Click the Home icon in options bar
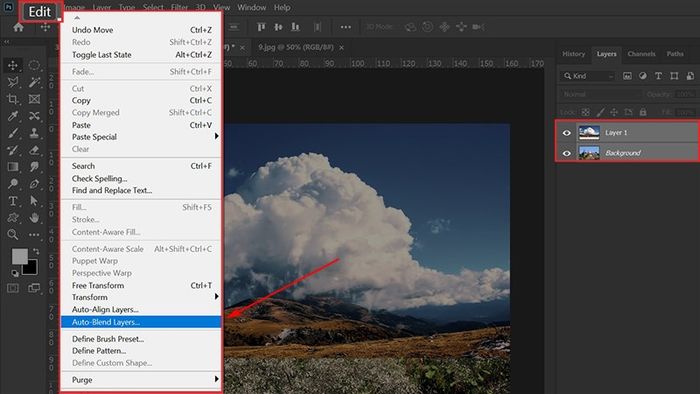 click(18, 27)
